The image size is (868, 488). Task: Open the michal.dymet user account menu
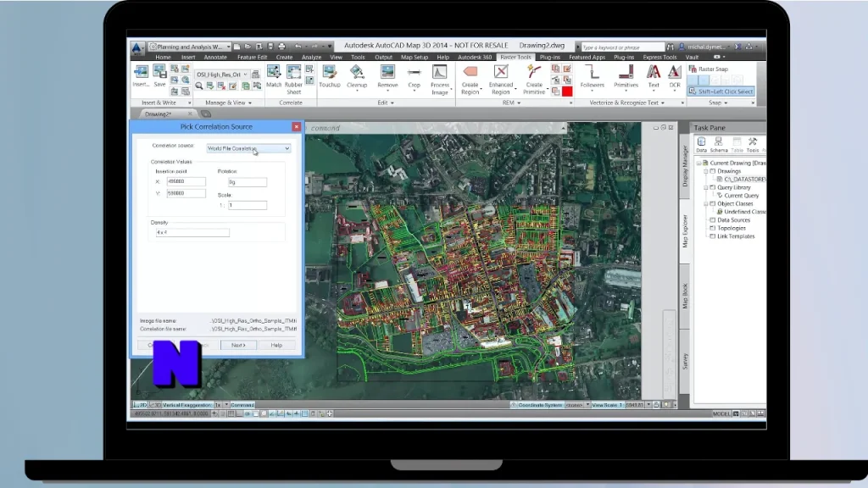pyautogui.click(x=704, y=47)
